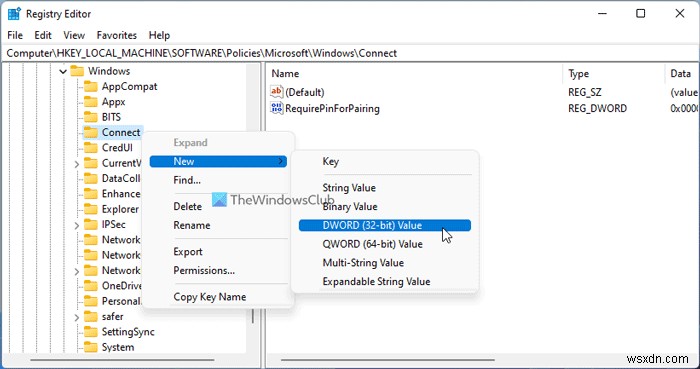This screenshot has height=369, width=700.
Task: Open the File menu
Action: tap(15, 35)
